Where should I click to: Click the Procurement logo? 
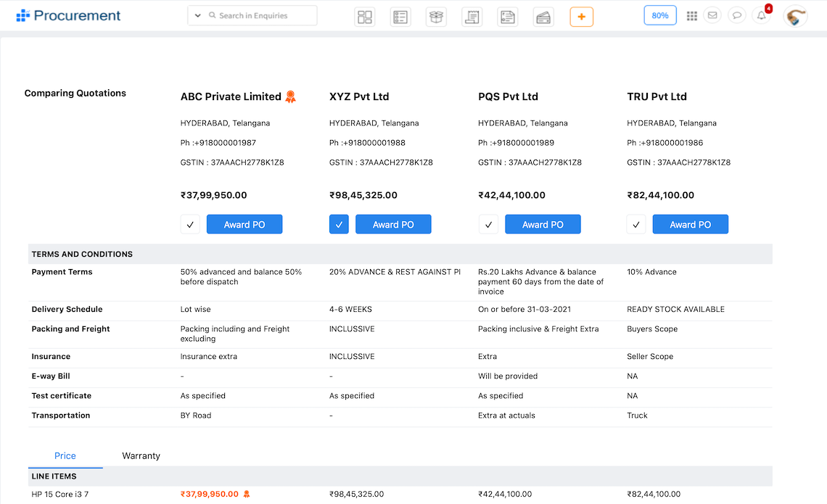(x=69, y=15)
